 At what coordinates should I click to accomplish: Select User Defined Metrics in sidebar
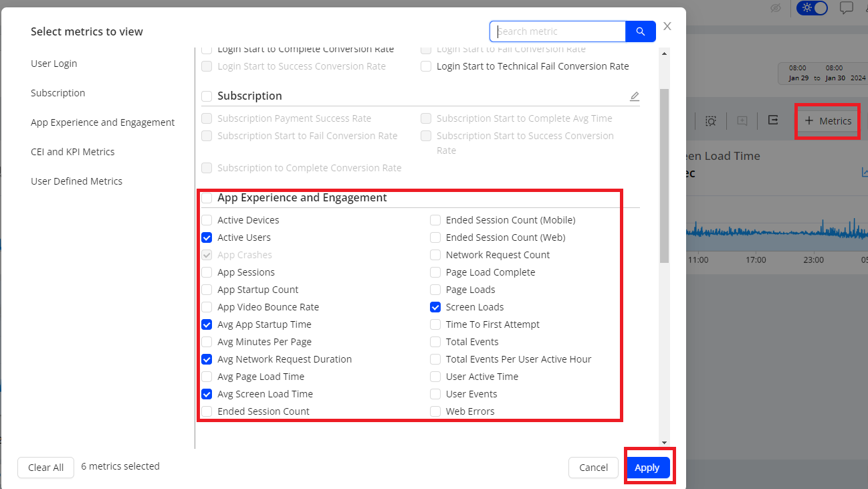tap(77, 181)
